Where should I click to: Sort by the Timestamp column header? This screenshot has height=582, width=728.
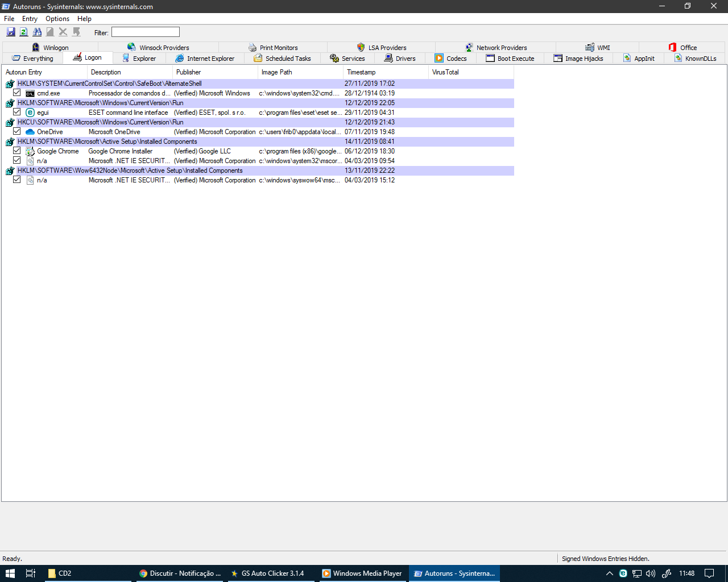tap(386, 72)
